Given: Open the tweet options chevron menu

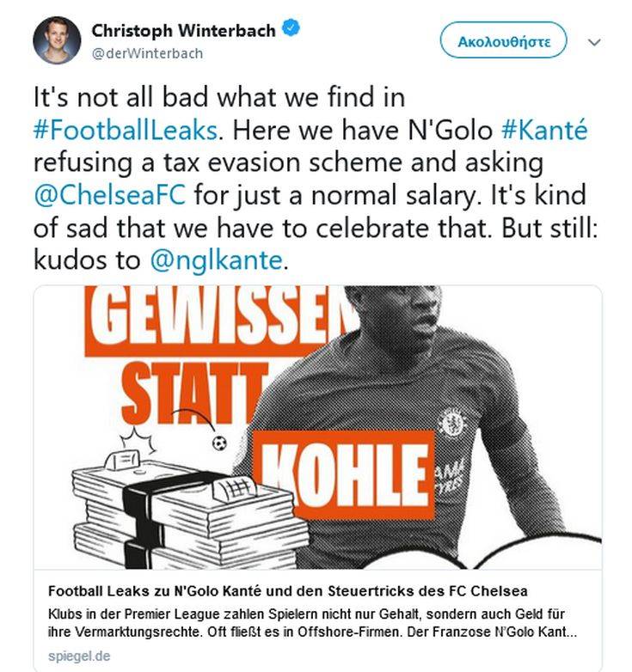Looking at the screenshot, I should pos(594,41).
